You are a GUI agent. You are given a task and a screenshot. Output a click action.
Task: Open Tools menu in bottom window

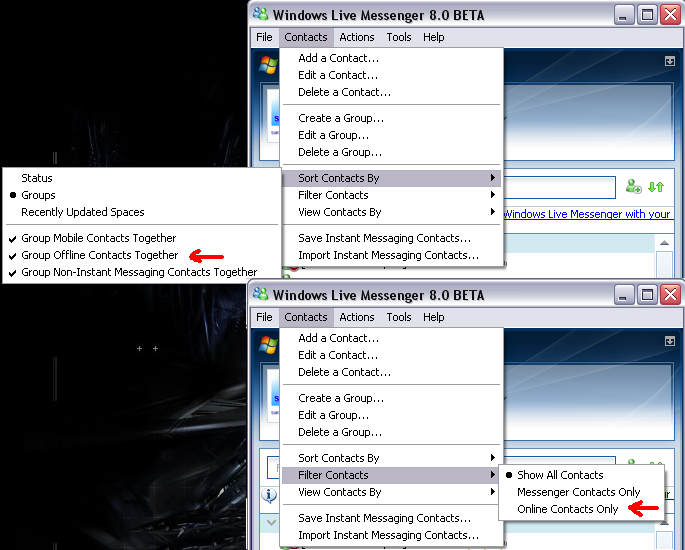[x=399, y=317]
